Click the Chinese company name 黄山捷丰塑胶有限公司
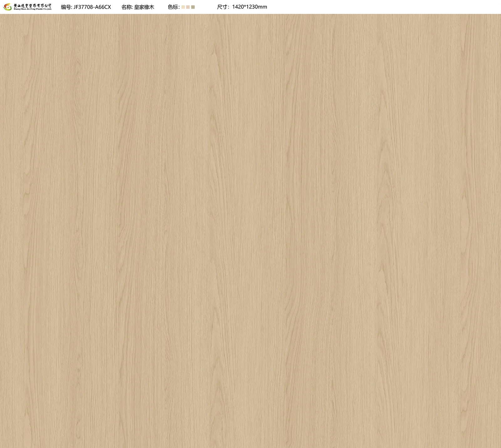 point(33,5)
